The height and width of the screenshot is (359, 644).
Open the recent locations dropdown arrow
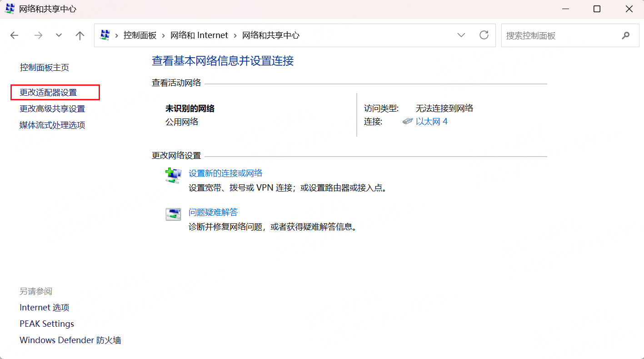[x=59, y=35]
